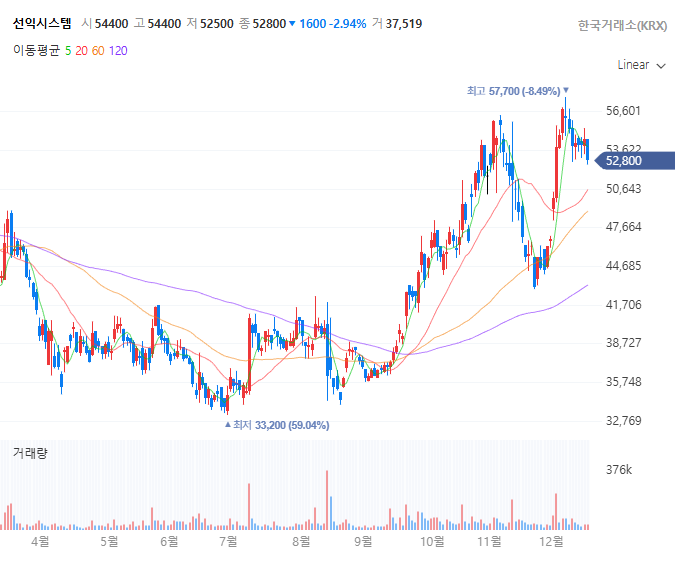Toggle the 60-day moving average line
Viewport: 675px width, 576px height.
[98, 51]
